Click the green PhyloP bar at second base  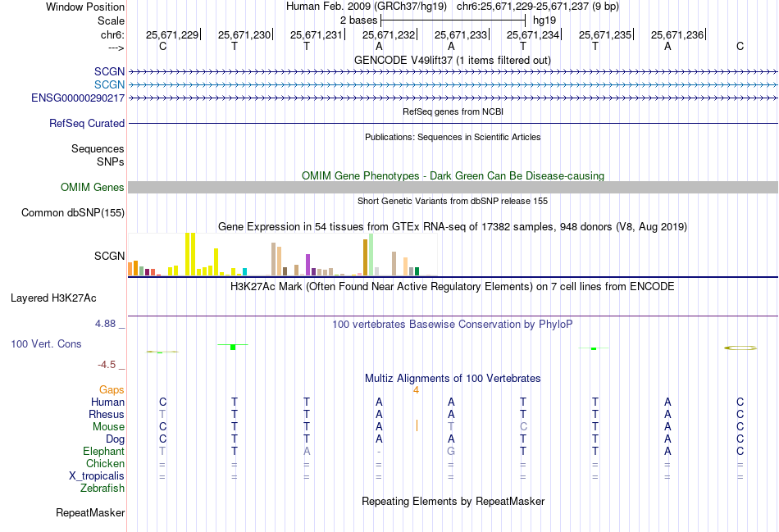(233, 346)
